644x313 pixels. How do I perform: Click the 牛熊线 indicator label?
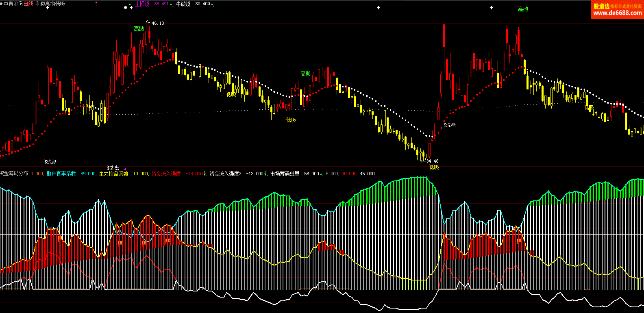183,4
